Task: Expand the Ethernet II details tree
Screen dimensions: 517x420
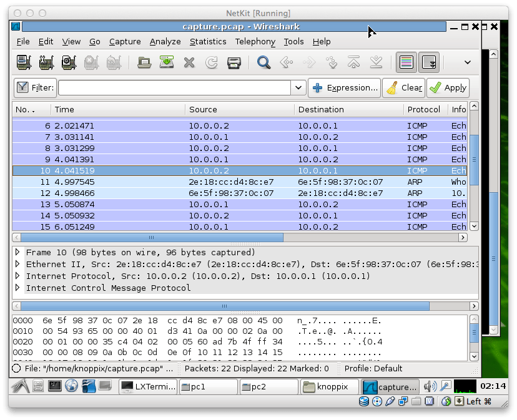Action: [18, 264]
